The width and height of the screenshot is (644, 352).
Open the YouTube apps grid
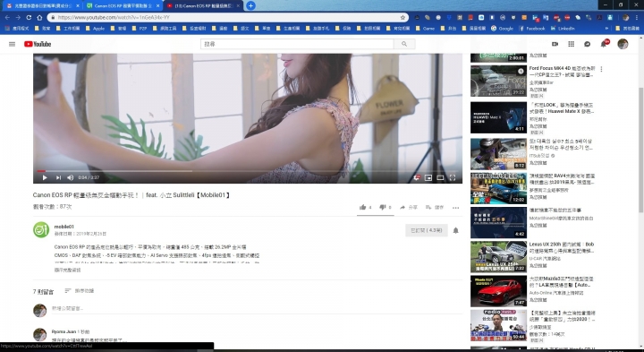pyautogui.click(x=571, y=44)
